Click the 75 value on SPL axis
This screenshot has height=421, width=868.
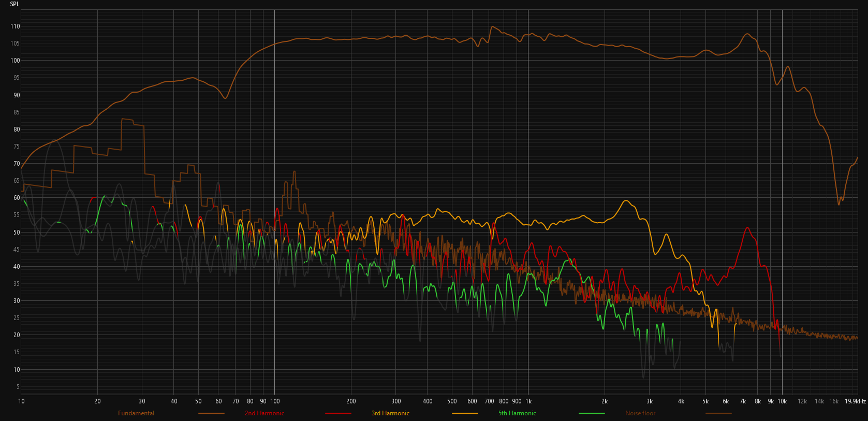(17, 147)
